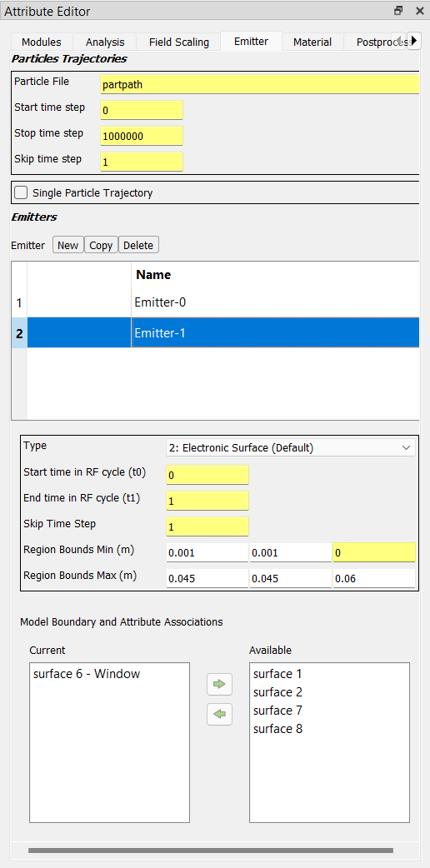
Task: Select the Emitter tab
Action: click(x=251, y=41)
